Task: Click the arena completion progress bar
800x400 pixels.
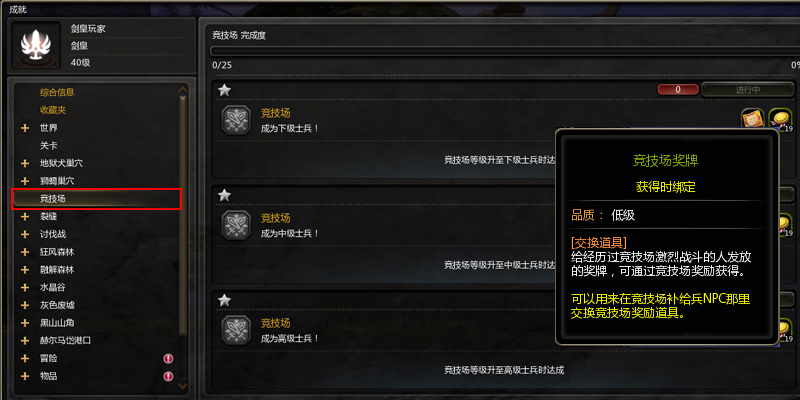Action: 505,51
